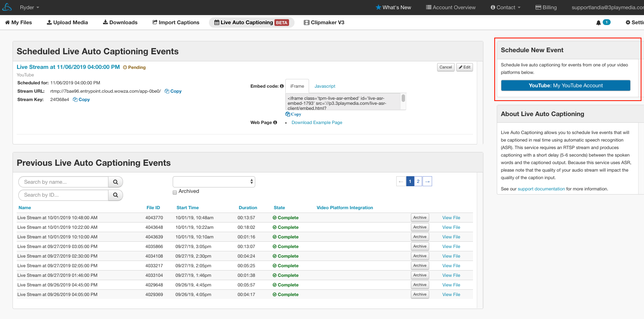Image resolution: width=644 pixels, height=319 pixels.
Task: Click the search icon beside Search by name
Action: pyautogui.click(x=116, y=182)
